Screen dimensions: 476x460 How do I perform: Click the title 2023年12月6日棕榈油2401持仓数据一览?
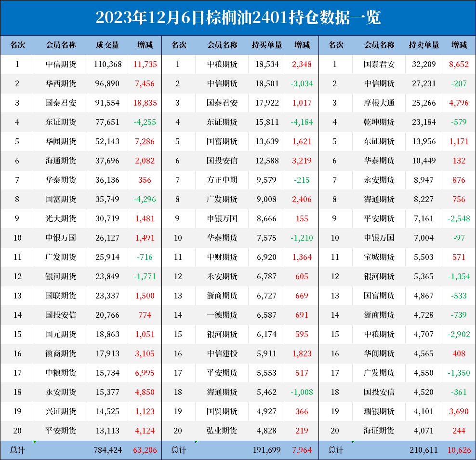(x=238, y=18)
